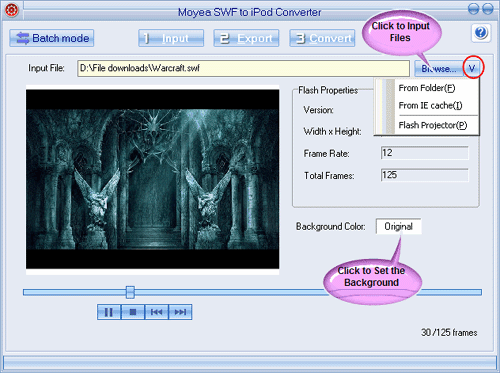Click the Frame Rate label
The height and width of the screenshot is (373, 500).
[326, 154]
